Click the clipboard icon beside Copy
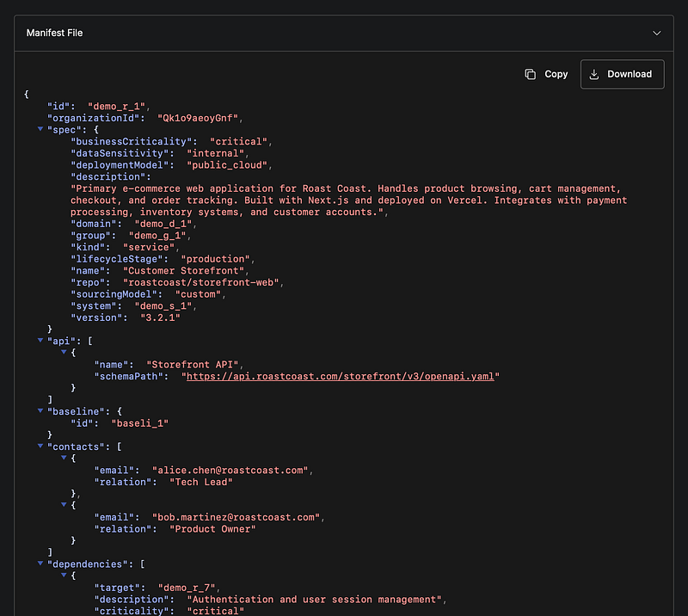The width and height of the screenshot is (688, 616). (531, 74)
